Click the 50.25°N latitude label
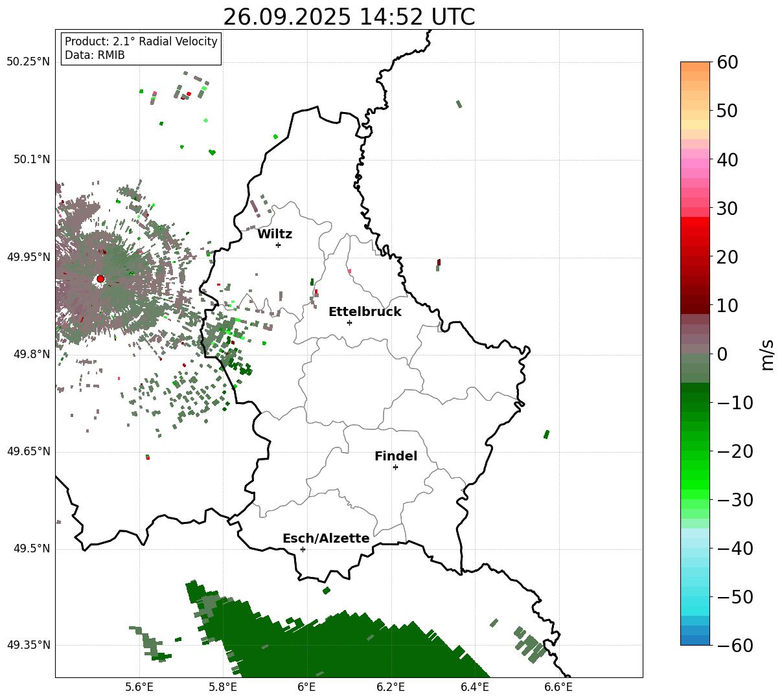Viewport: 782px width, 700px height. [28, 62]
